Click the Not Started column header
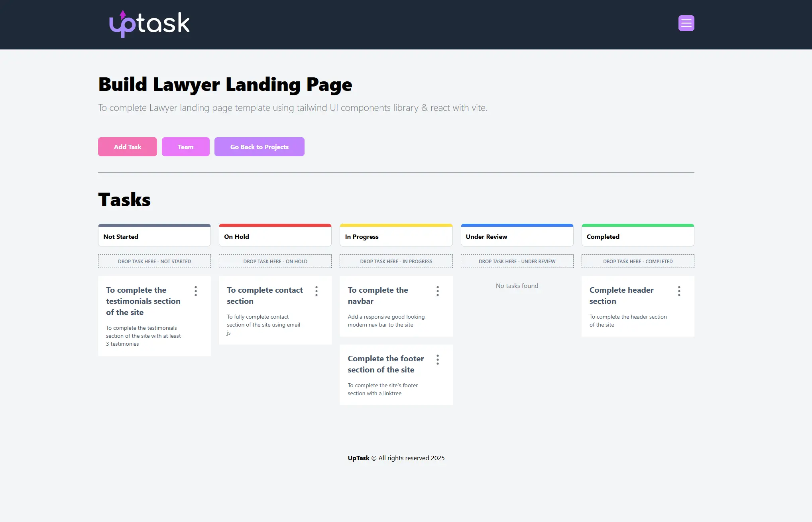This screenshot has width=812, height=522. click(154, 236)
